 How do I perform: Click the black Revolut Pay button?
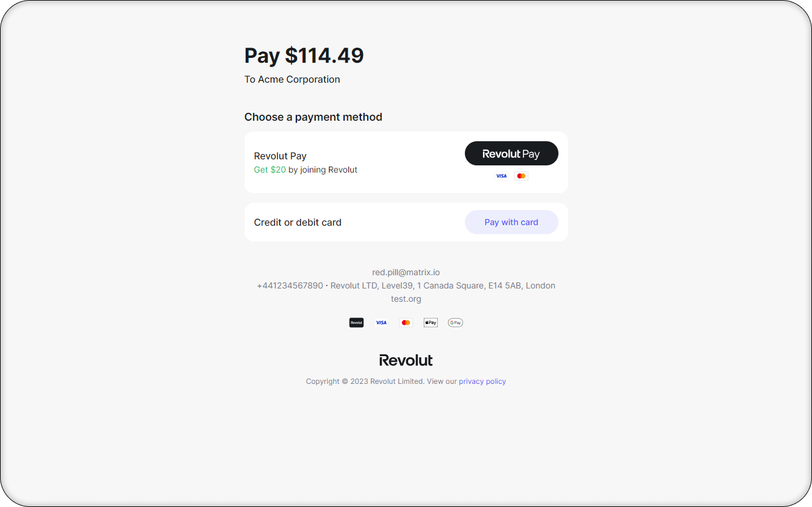511,153
